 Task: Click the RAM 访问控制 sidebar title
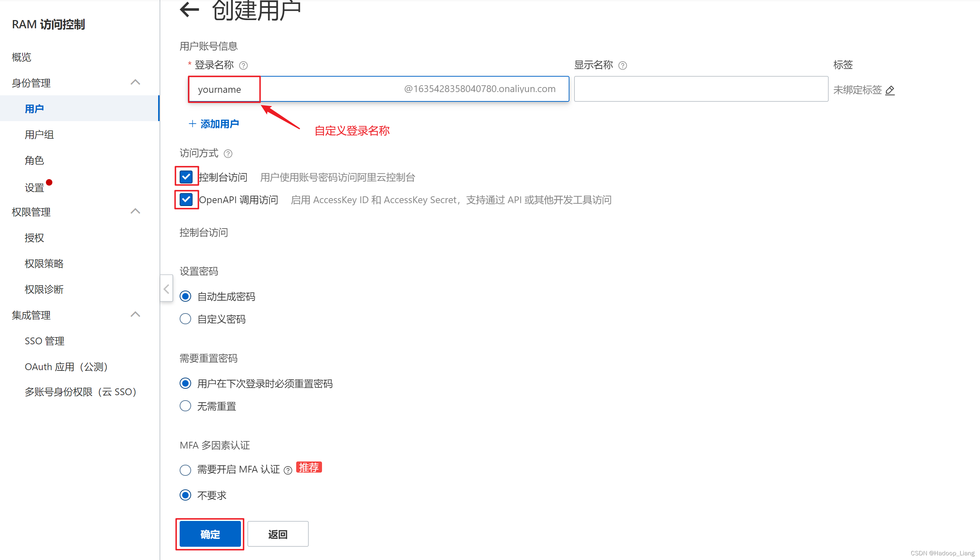click(48, 24)
